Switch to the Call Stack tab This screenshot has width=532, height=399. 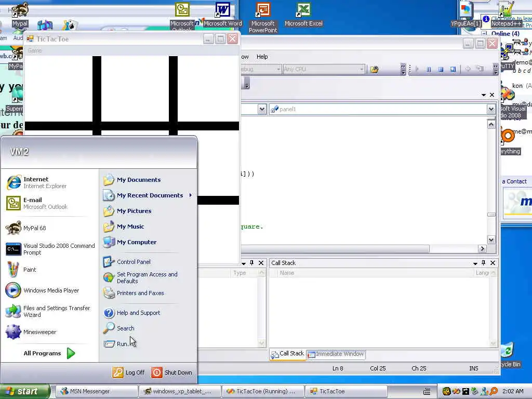pyautogui.click(x=288, y=354)
